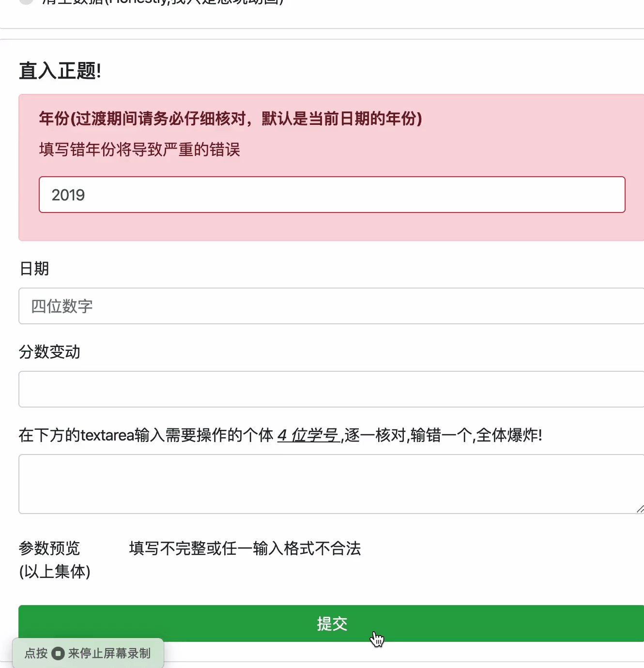Click the 填写错年份将导致严重的错误 warning text

tap(139, 150)
